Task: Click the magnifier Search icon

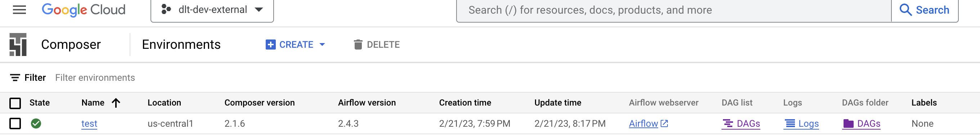Action: pyautogui.click(x=905, y=10)
